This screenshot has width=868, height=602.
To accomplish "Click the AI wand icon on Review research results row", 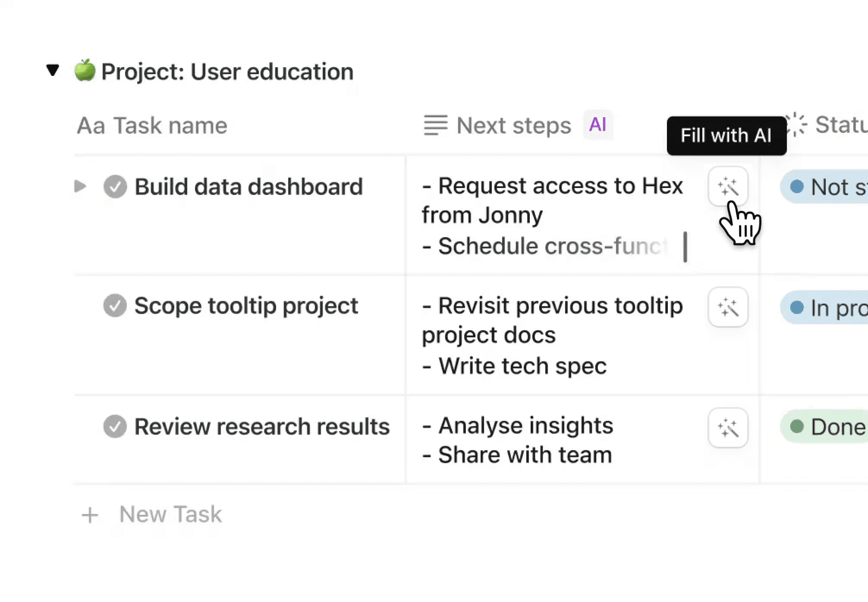I will (x=729, y=428).
